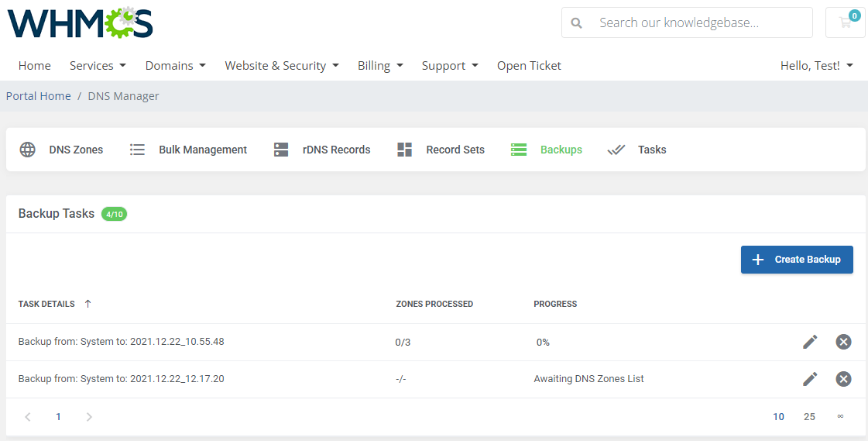Viewport: 868px width, 441px height.
Task: Click the plus icon on Create Backup
Action: pyautogui.click(x=758, y=260)
